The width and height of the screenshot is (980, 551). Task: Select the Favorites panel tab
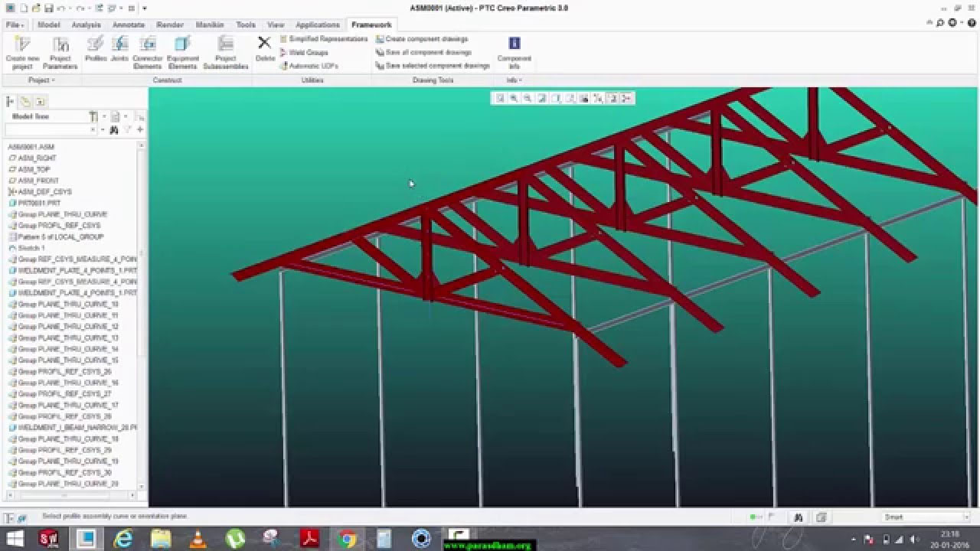40,101
